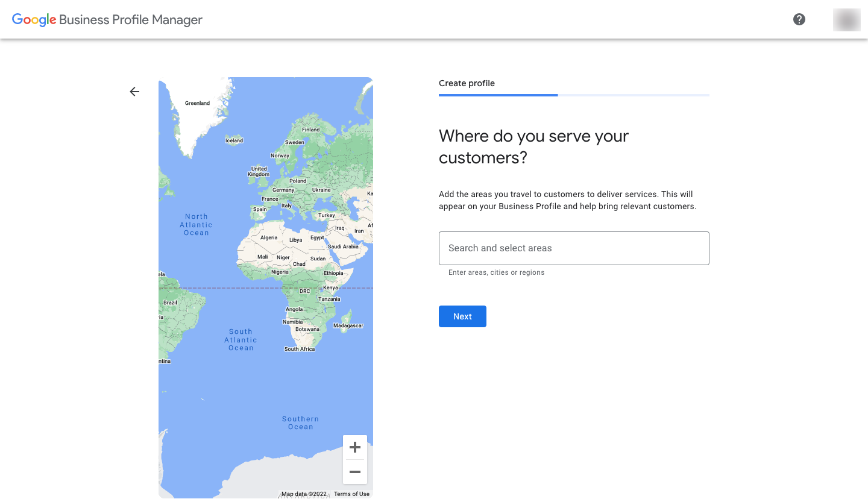Click the Google logo

(34, 19)
